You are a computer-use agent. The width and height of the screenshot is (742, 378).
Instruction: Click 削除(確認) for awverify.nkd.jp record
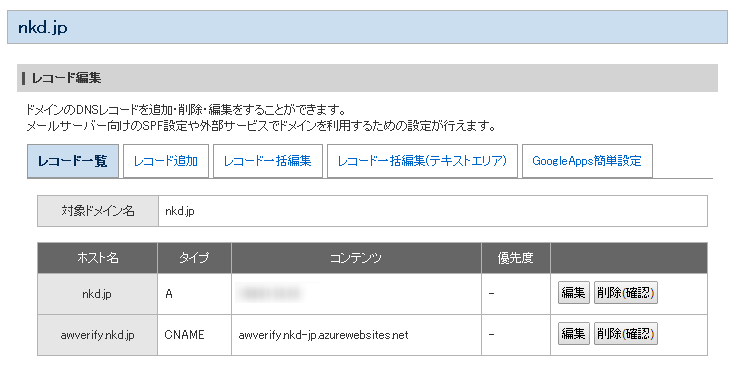pyautogui.click(x=626, y=334)
